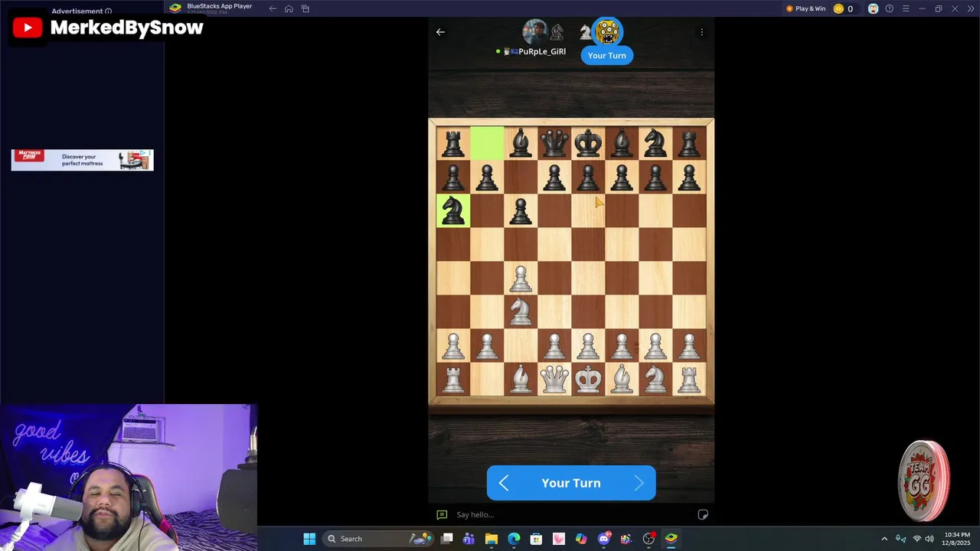This screenshot has width=980, height=551.
Task: Open the volume speaker tray icon
Action: click(929, 539)
